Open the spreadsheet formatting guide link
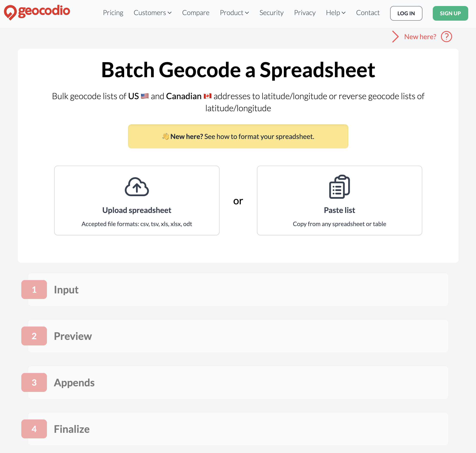The width and height of the screenshot is (476, 453). (x=259, y=136)
